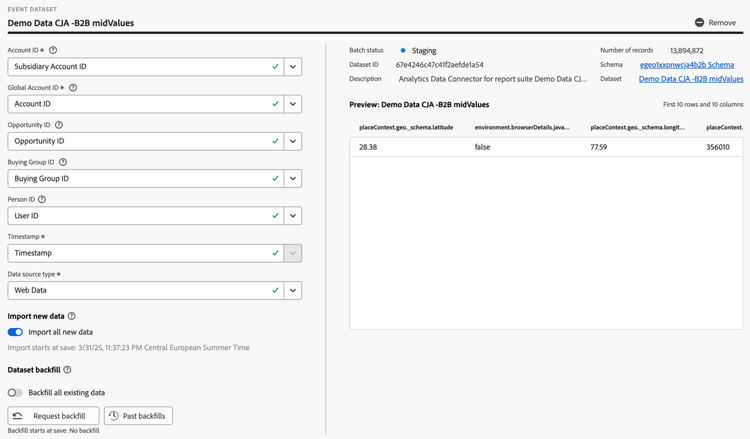Image resolution: width=750 pixels, height=439 pixels.
Task: Turn off the Import all new data toggle
Action: (x=15, y=332)
